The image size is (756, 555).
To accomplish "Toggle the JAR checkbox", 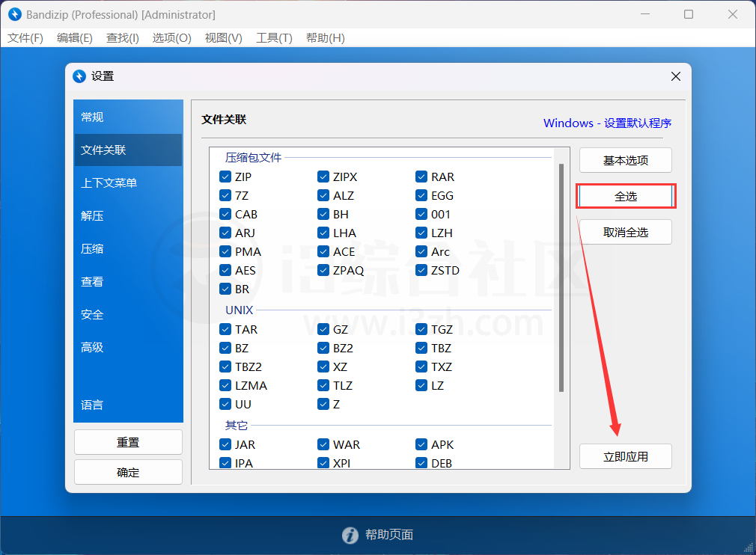I will [x=225, y=445].
